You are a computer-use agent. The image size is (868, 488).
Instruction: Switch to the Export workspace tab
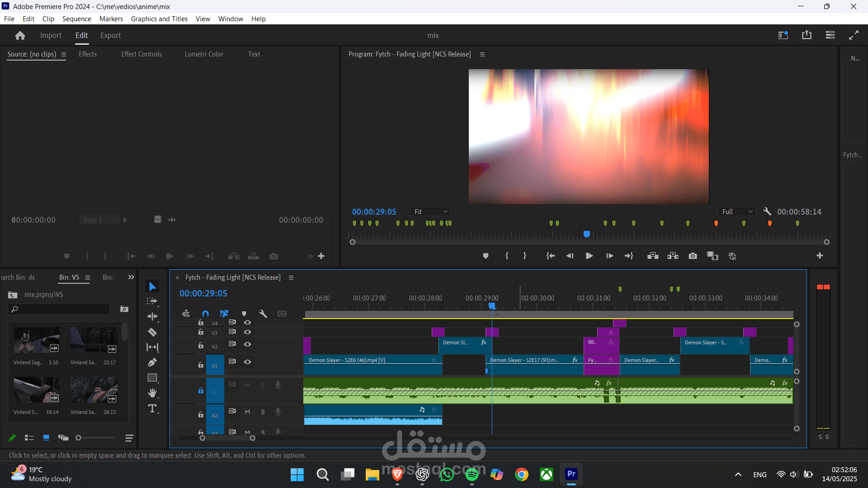[110, 35]
